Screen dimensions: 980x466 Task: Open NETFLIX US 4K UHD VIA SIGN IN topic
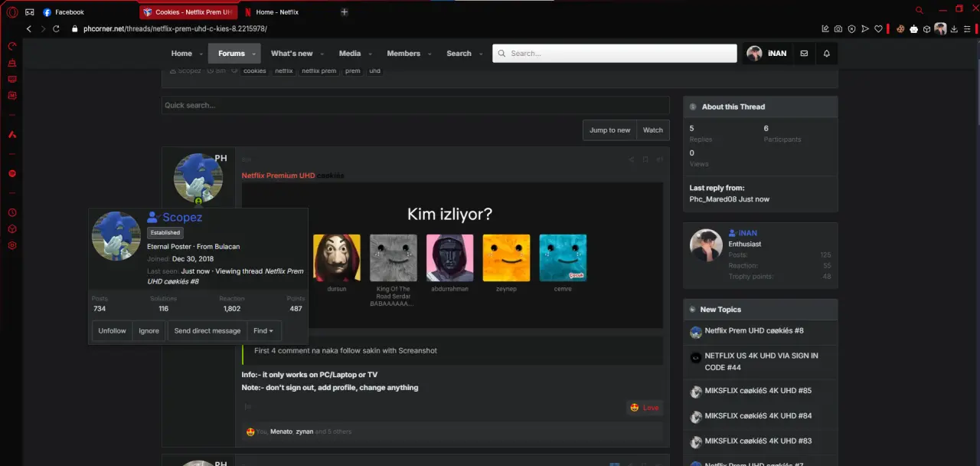coord(761,362)
